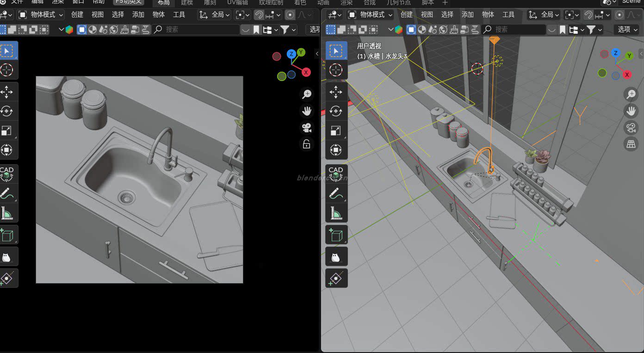Pick the Rotate tool in right viewport

point(336,111)
